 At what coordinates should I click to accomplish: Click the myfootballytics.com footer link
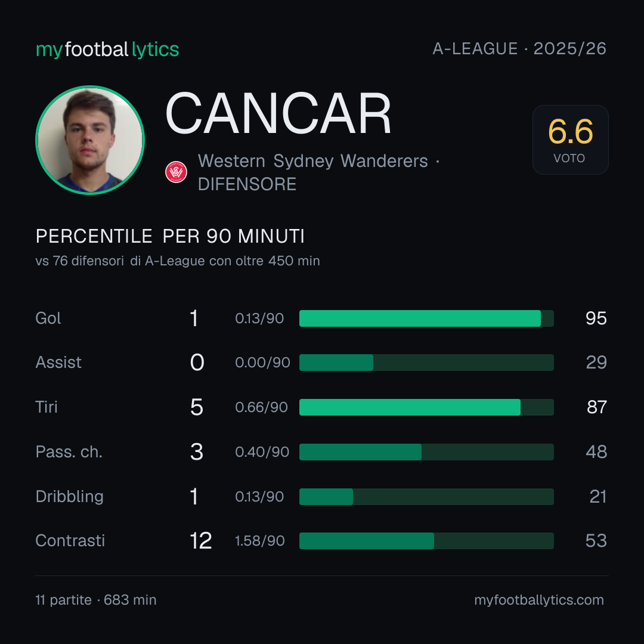coord(539,600)
